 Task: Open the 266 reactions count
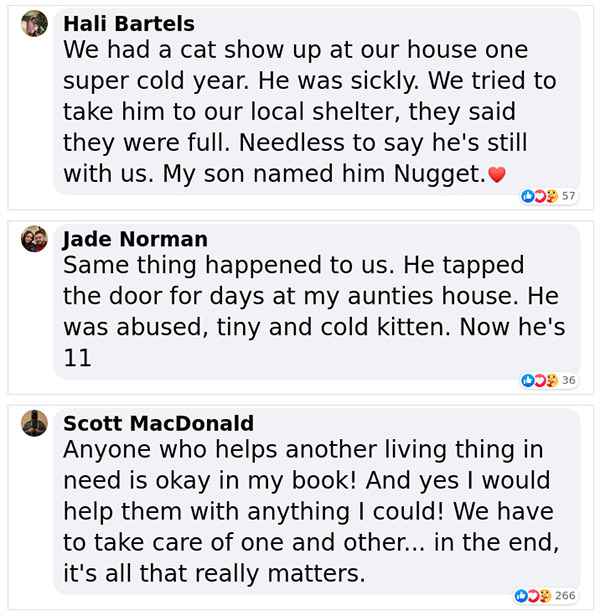click(565, 596)
